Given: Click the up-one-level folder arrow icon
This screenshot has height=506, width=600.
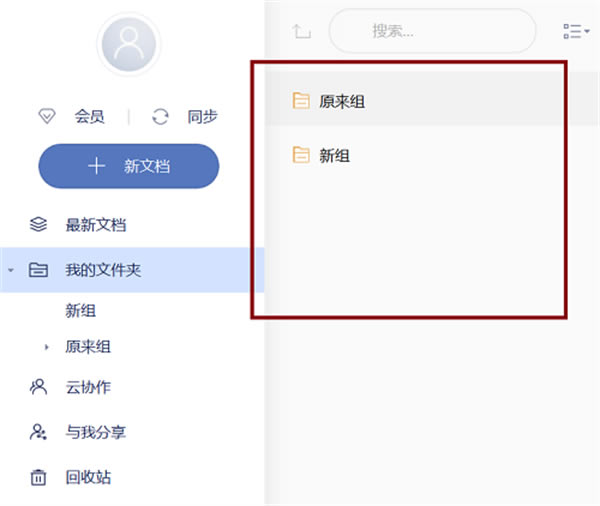Looking at the screenshot, I should pos(302,31).
